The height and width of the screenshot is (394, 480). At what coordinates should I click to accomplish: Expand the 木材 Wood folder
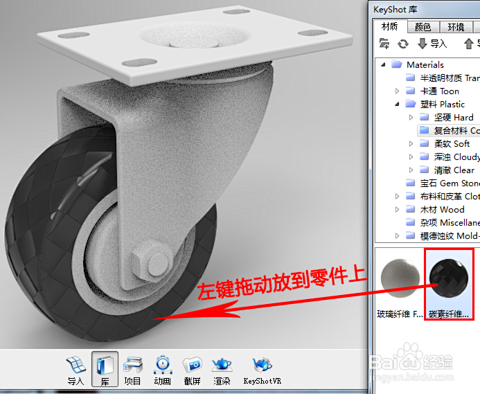397,209
